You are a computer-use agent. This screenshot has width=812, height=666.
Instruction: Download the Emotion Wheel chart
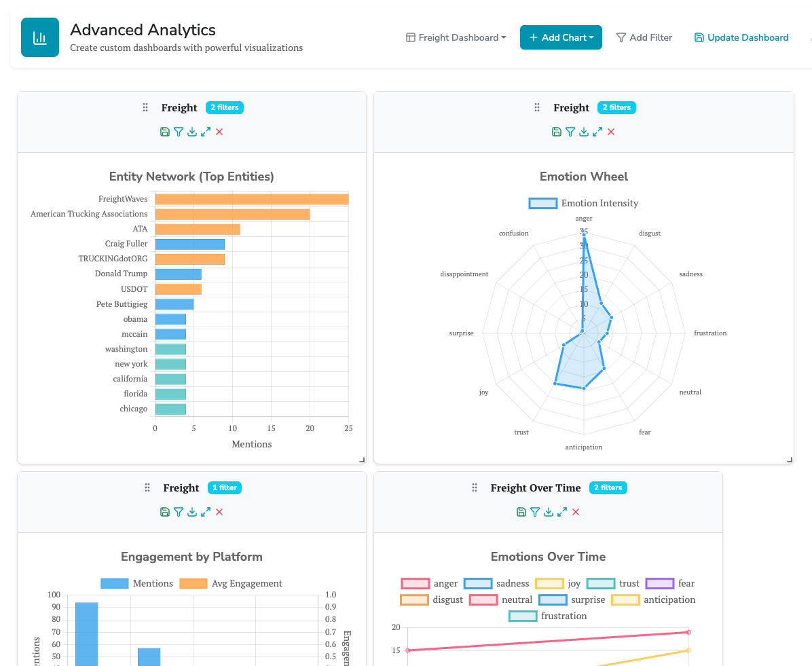584,132
